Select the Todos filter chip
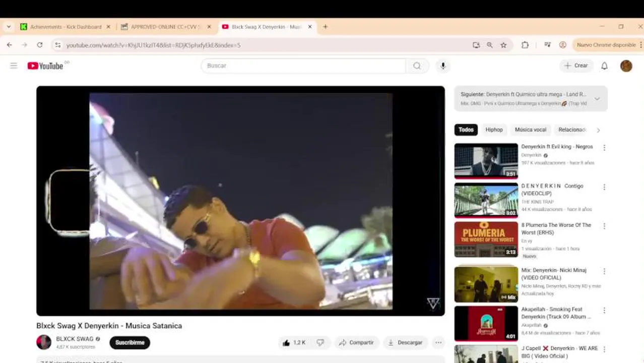 pos(466,130)
